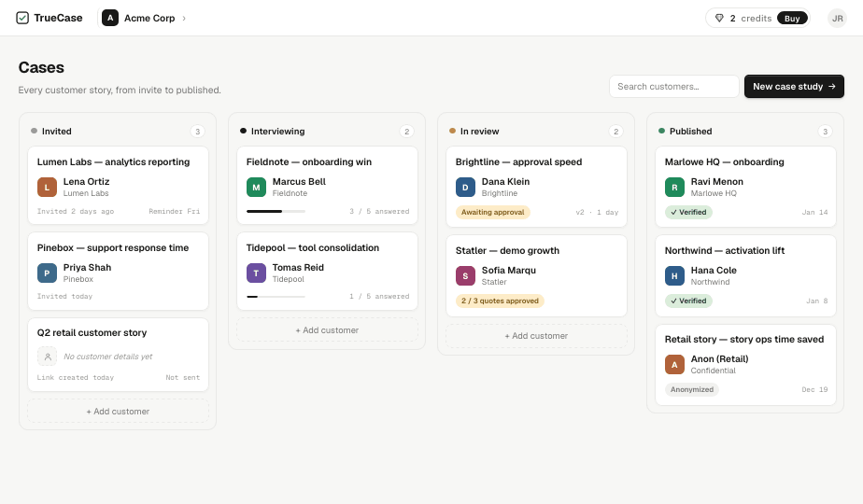The height and width of the screenshot is (504, 863).
Task: Click the Link created today text
Action: click(x=76, y=377)
